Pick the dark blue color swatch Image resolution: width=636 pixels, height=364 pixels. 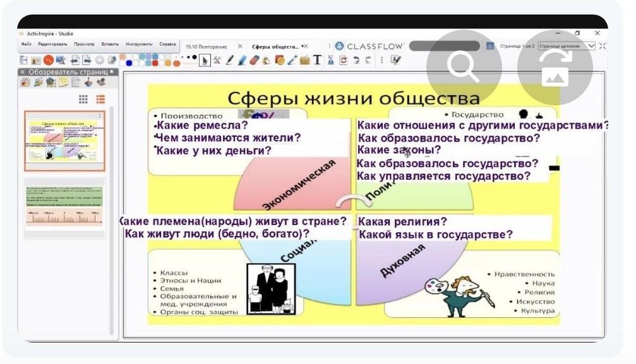tap(129, 63)
